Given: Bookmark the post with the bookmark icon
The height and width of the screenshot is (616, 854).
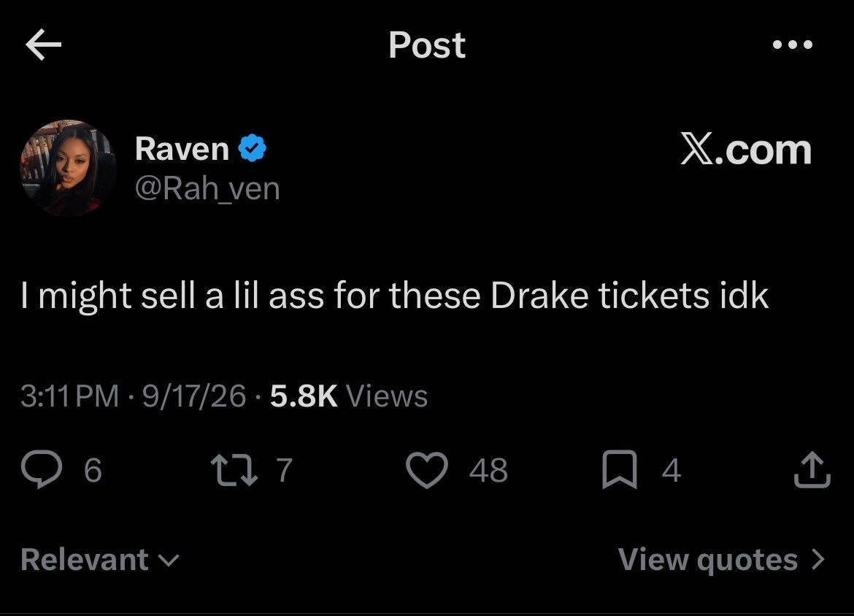Looking at the screenshot, I should (619, 469).
